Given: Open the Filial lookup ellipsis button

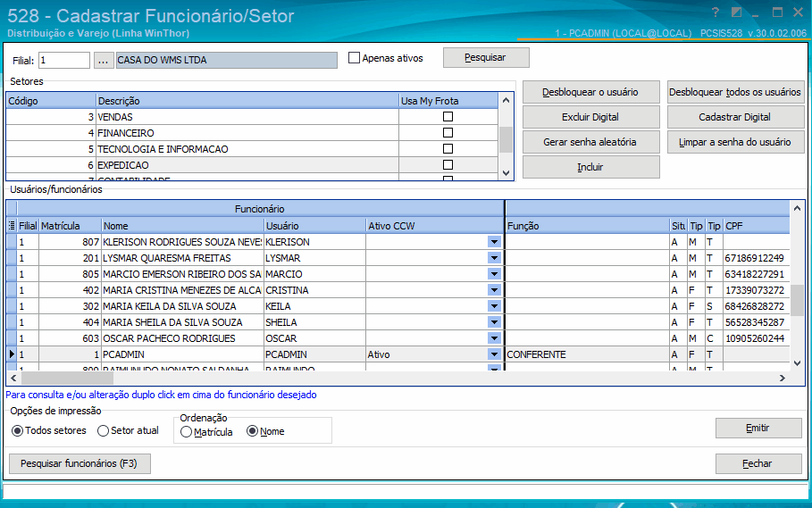Looking at the screenshot, I should click(103, 61).
